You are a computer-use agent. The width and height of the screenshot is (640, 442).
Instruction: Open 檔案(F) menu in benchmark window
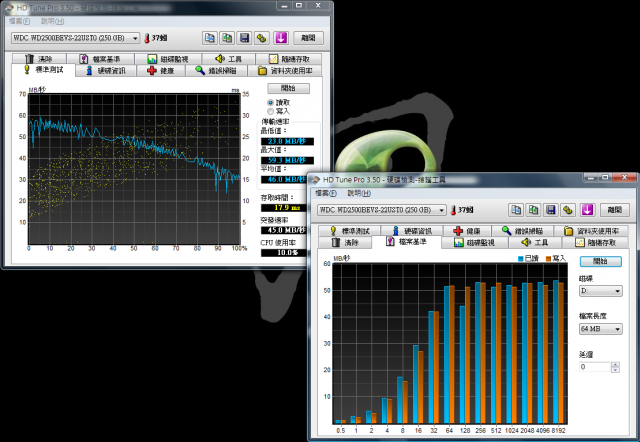click(x=19, y=21)
